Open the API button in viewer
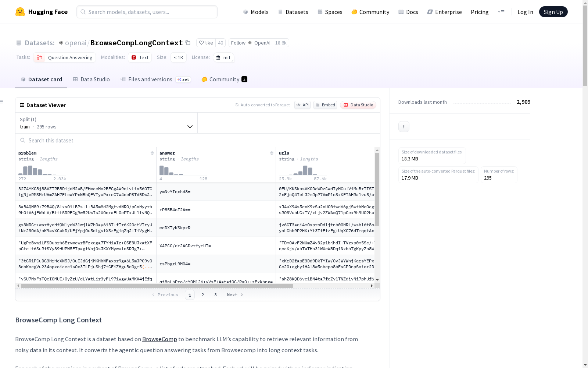Viewport: 588px width, 368px height. pos(302,105)
